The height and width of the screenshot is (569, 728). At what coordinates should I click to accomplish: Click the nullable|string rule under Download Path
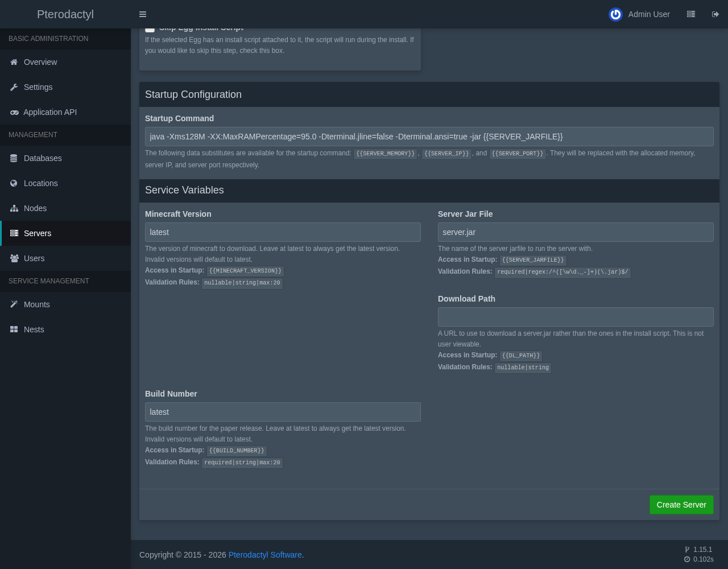coord(523,368)
